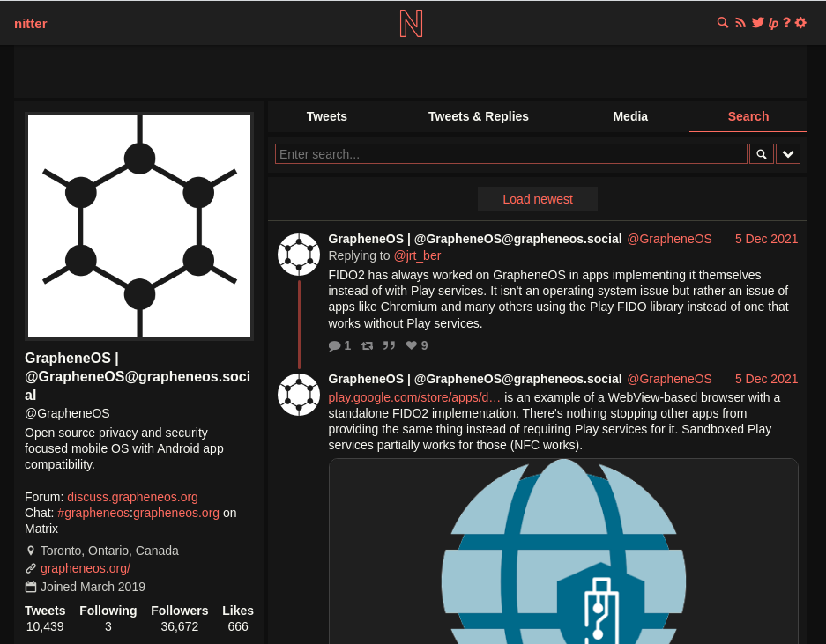Viewport: 826px width, 644px height.
Task: Open the help question mark icon
Action: coord(786,23)
